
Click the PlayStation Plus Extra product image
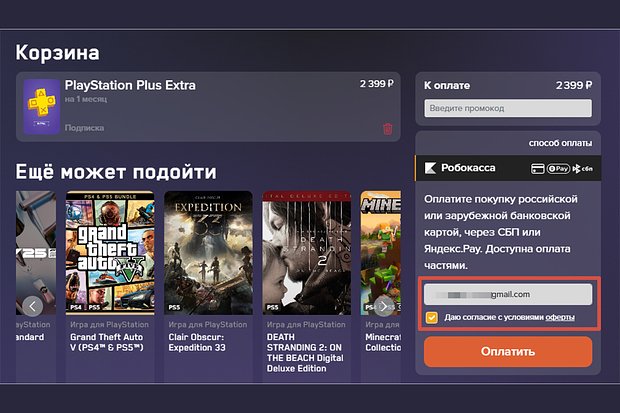(42, 107)
